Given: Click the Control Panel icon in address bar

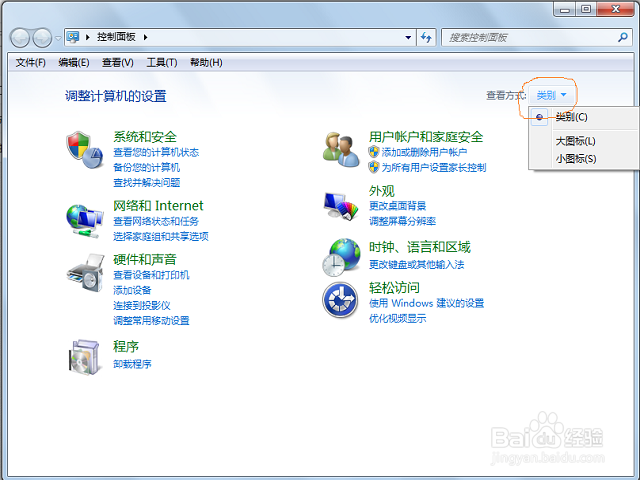Looking at the screenshot, I should coord(73,37).
